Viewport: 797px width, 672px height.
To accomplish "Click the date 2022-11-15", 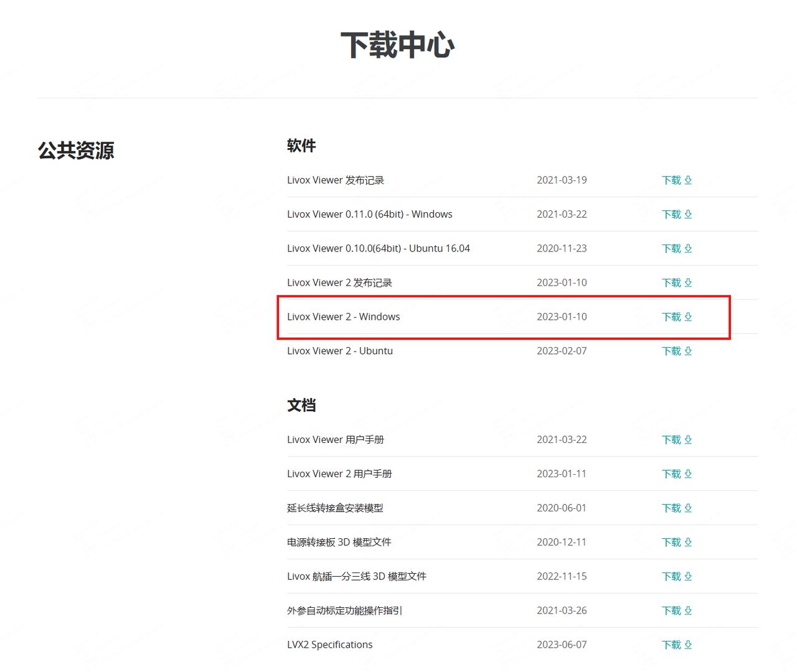I will tap(562, 576).
